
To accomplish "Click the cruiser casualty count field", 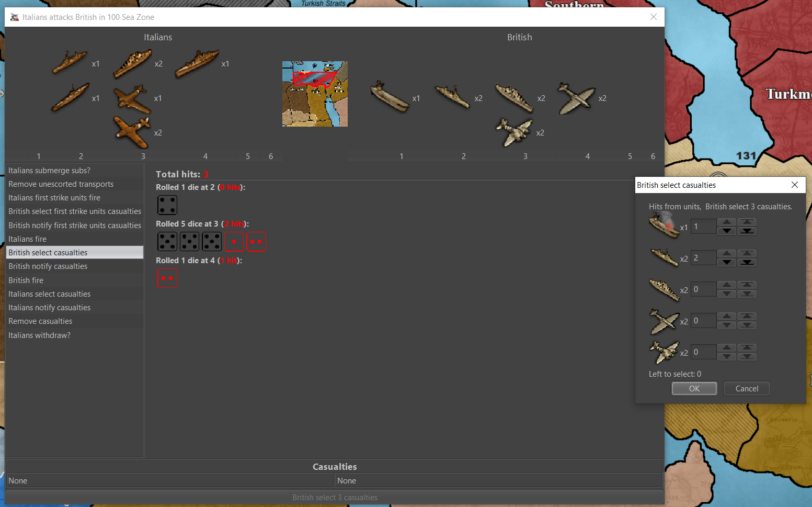I will (704, 289).
